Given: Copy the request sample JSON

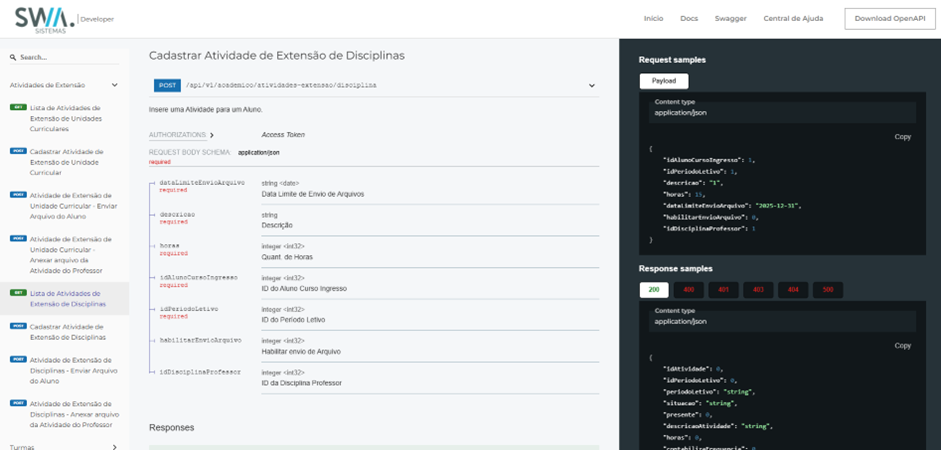Looking at the screenshot, I should (903, 137).
